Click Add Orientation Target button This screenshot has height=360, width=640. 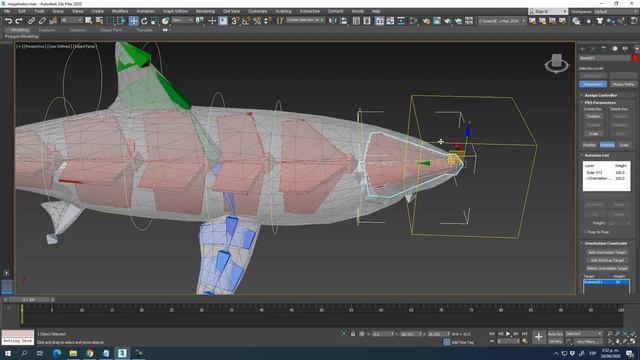(607, 252)
